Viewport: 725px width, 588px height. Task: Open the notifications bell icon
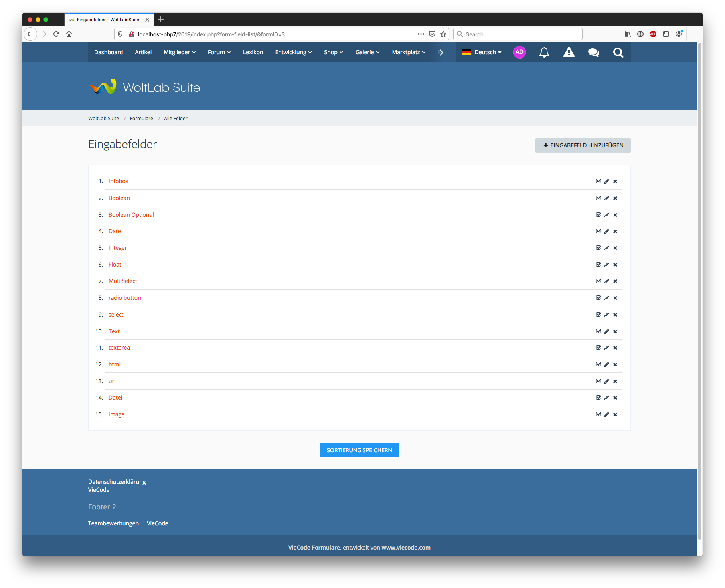(x=544, y=52)
